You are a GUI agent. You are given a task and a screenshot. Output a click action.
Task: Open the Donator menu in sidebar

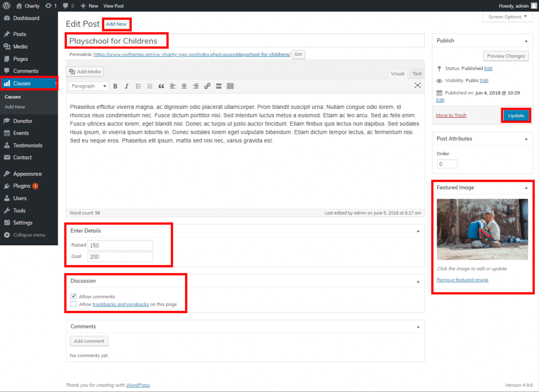tap(23, 121)
